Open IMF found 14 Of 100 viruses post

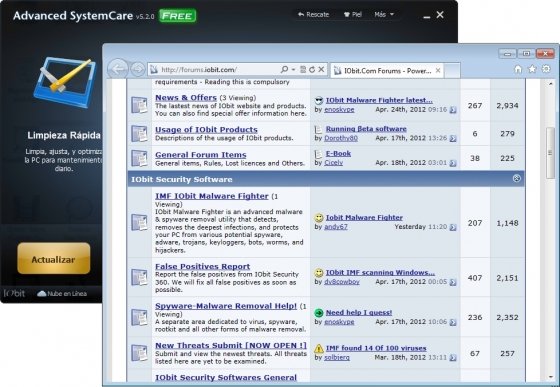tap(376, 348)
